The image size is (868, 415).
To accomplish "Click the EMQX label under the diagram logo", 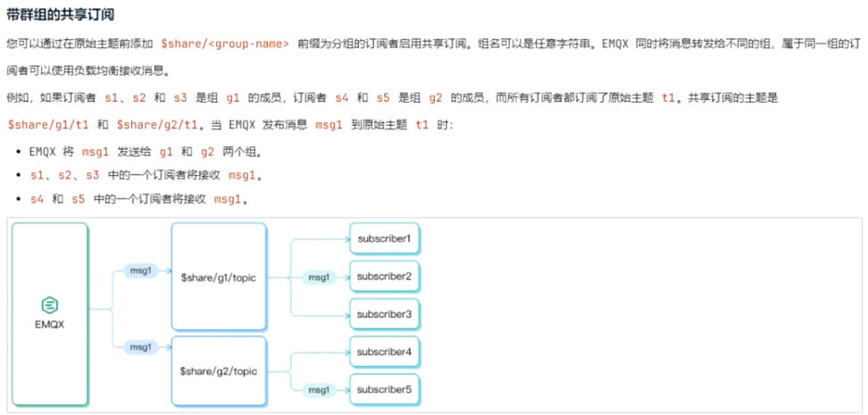I will 50,325.
